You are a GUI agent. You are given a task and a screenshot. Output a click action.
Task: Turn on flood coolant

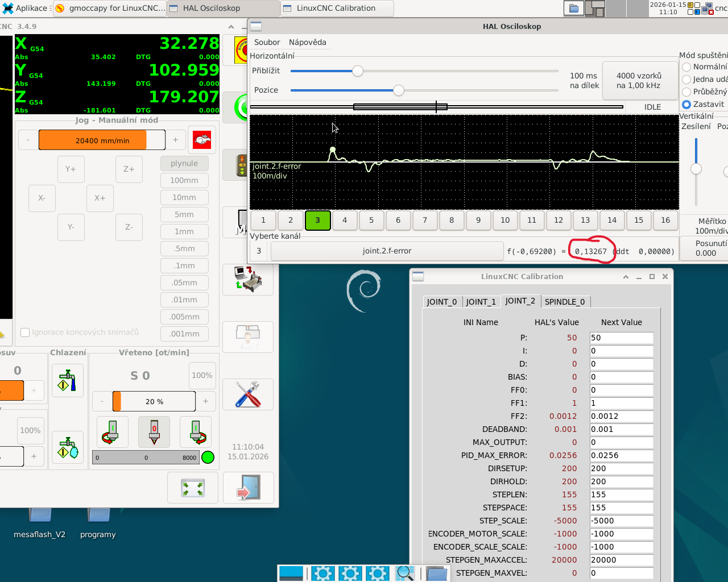click(x=68, y=380)
